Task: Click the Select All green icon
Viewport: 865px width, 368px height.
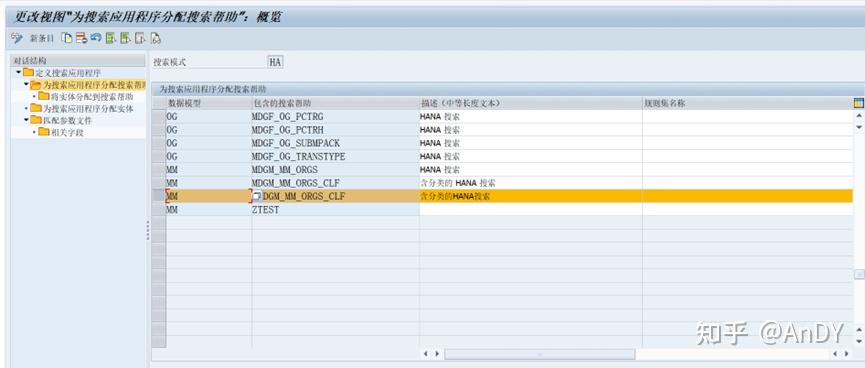Action: click(111, 38)
